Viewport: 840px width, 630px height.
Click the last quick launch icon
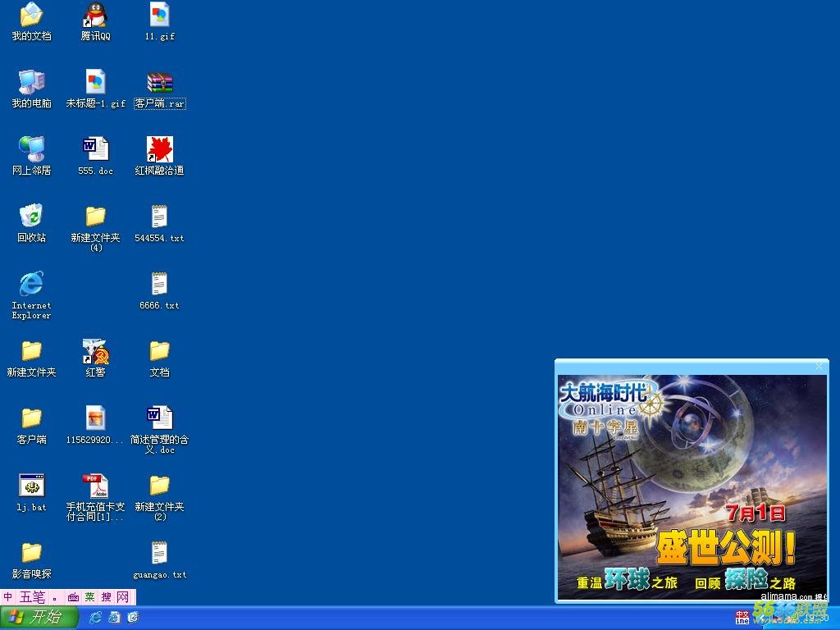tap(133, 618)
